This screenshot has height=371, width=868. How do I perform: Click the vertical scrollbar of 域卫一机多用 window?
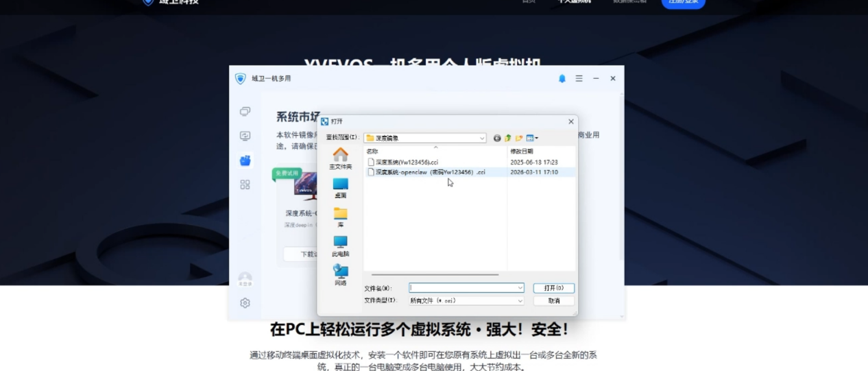click(x=621, y=178)
